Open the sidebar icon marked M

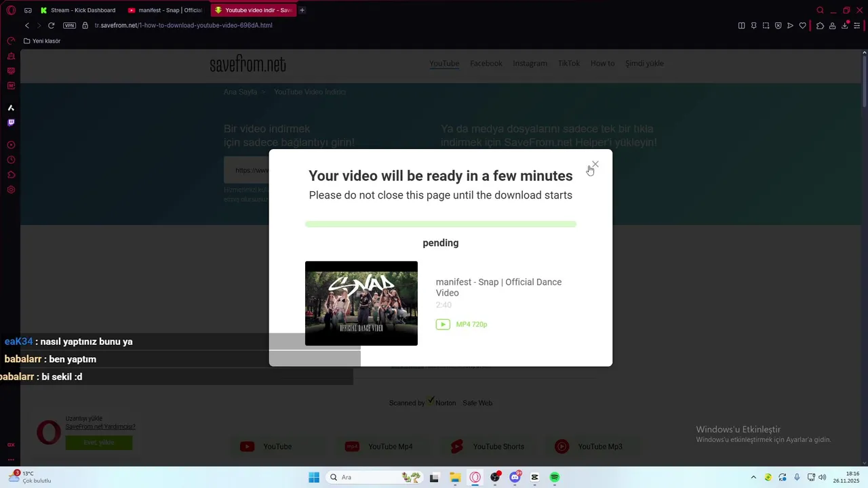11,86
